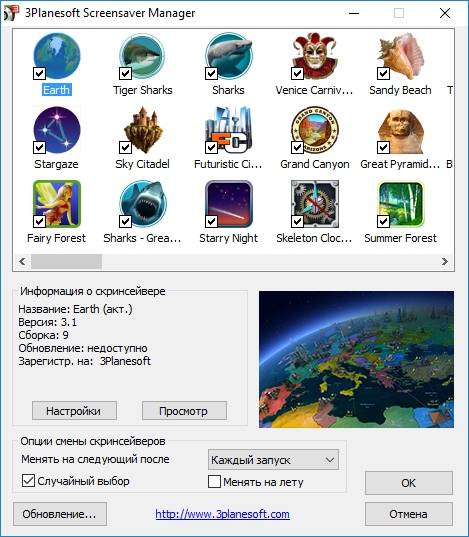Click the left arrow of the horizontal scrollbar
The width and height of the screenshot is (469, 537).
22,262
